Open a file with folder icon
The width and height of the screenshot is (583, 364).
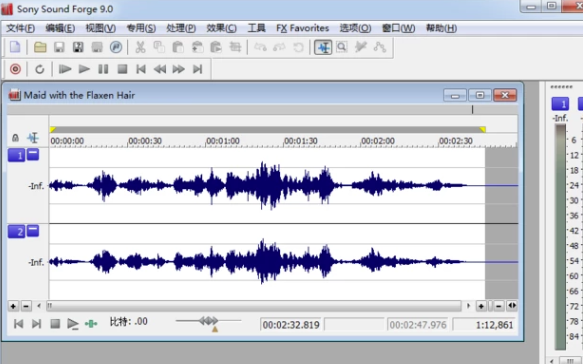pyautogui.click(x=40, y=47)
